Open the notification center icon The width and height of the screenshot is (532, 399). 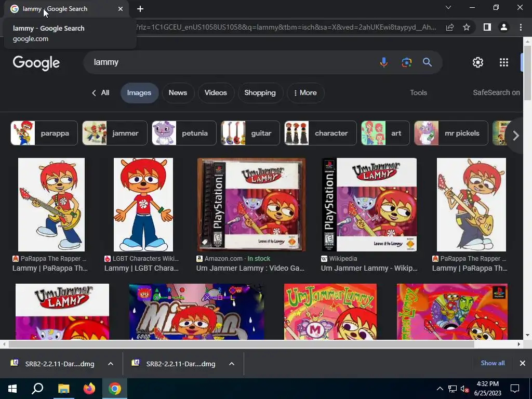[x=515, y=389]
